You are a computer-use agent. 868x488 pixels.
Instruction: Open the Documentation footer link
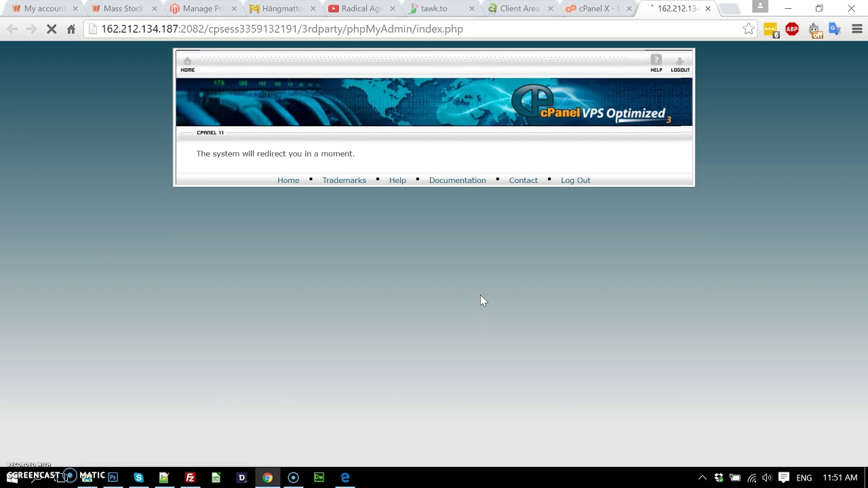457,180
